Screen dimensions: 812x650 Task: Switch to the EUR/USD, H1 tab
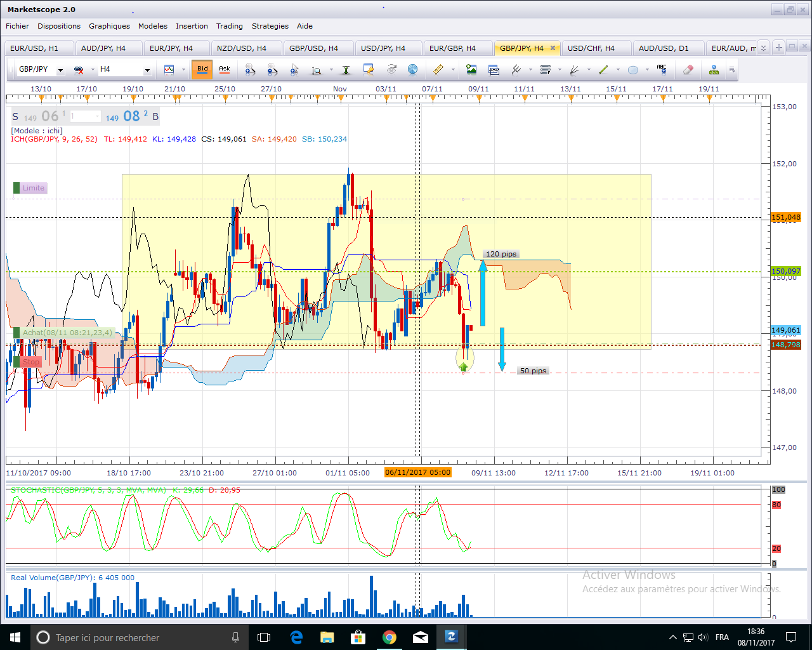pos(39,48)
